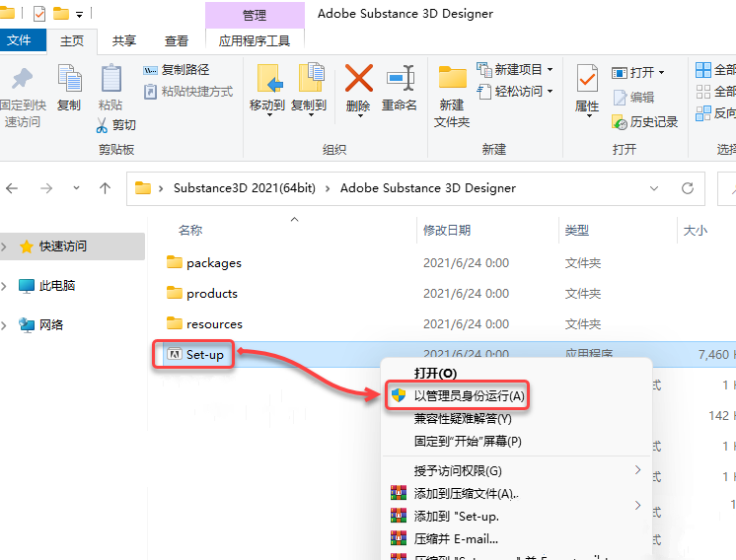Viewport: 736px width, 560px height.
Task: Click the Invert selection icon
Action: click(703, 113)
